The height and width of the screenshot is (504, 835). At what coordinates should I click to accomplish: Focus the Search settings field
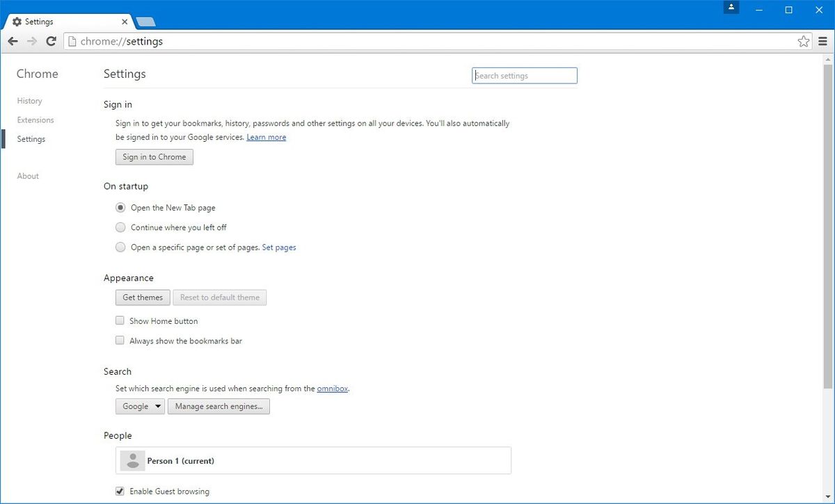pyautogui.click(x=525, y=76)
